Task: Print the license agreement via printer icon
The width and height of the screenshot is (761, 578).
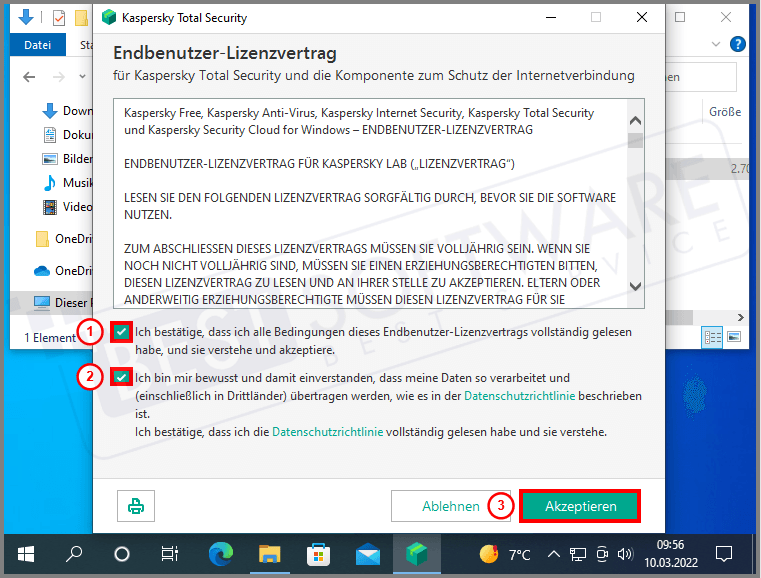Action: [136, 506]
